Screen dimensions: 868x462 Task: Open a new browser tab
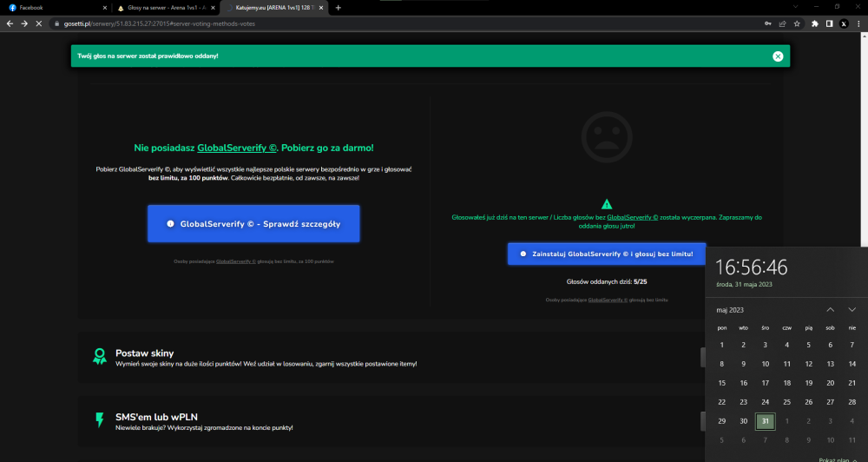pyautogui.click(x=339, y=8)
